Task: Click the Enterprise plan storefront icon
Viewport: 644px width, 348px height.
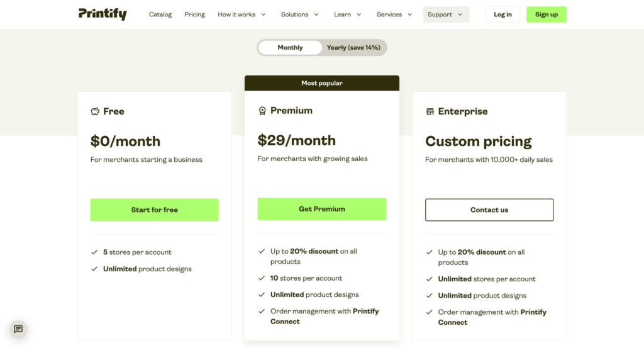Action: click(430, 111)
